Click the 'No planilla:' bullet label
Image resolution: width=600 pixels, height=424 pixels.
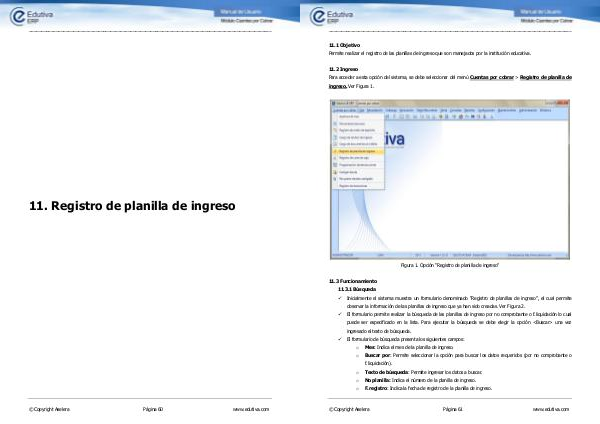377,380
